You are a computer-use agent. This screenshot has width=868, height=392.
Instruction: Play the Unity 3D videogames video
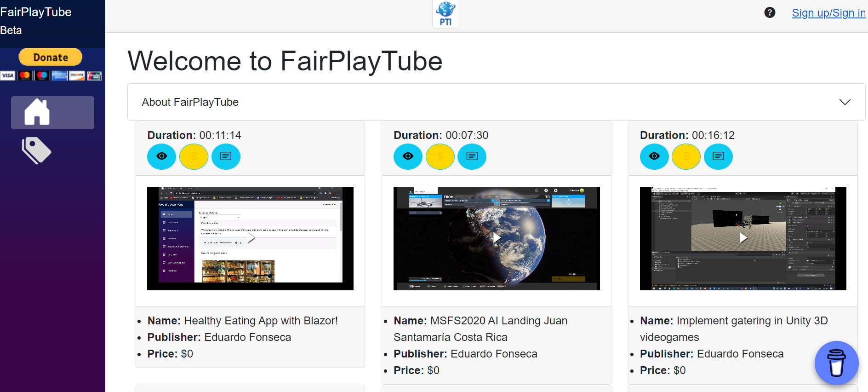[743, 238]
